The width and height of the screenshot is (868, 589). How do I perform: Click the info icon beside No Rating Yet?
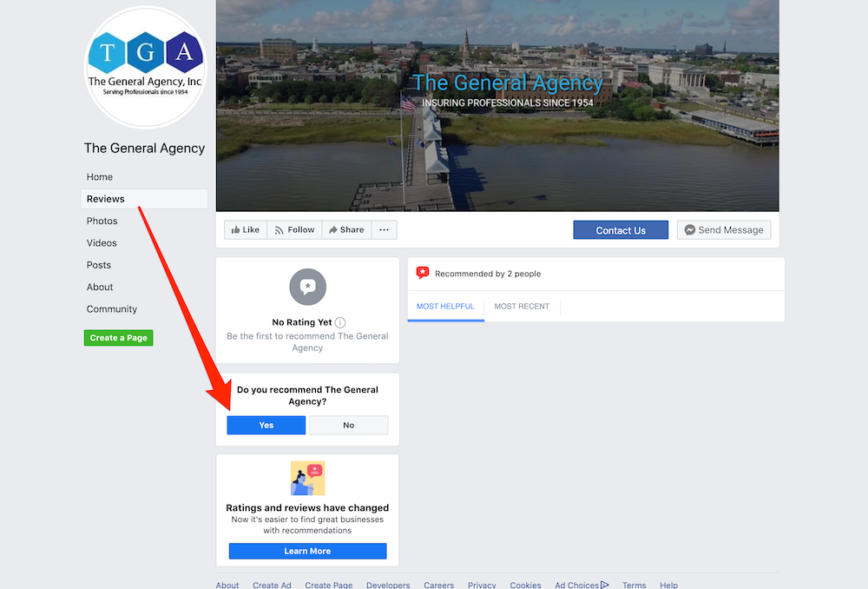pyautogui.click(x=340, y=322)
